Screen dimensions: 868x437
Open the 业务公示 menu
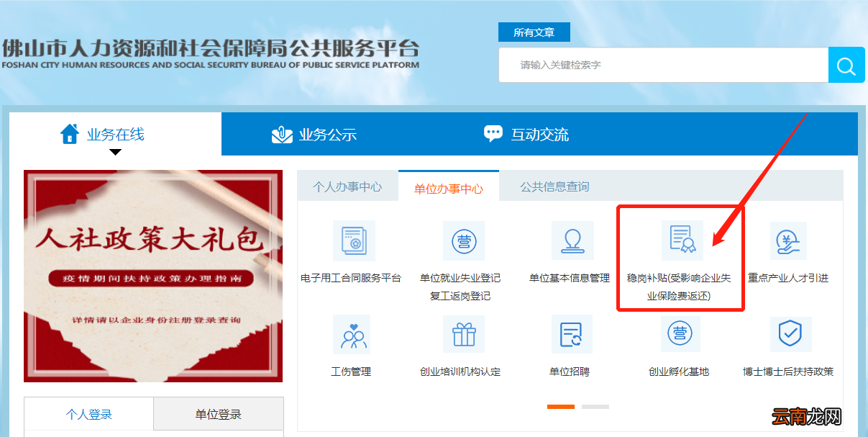tap(315, 134)
